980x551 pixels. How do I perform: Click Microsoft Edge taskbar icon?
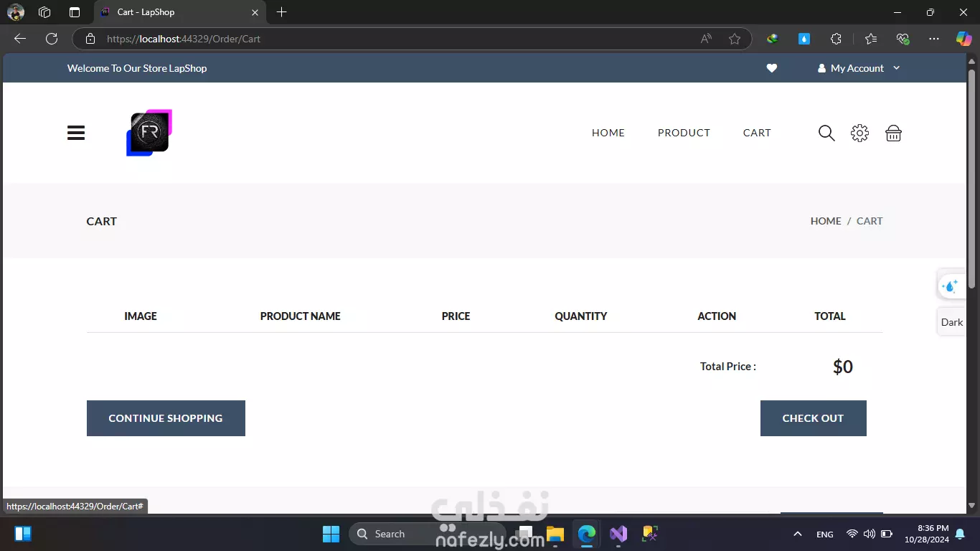587,534
